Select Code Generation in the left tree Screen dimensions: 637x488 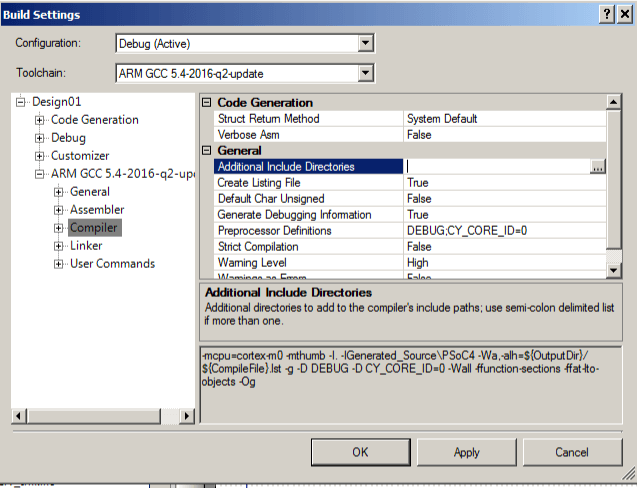click(95, 120)
